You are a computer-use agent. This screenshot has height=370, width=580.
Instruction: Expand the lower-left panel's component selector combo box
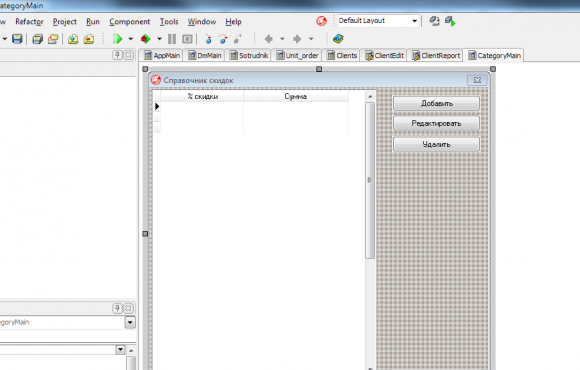[130, 322]
